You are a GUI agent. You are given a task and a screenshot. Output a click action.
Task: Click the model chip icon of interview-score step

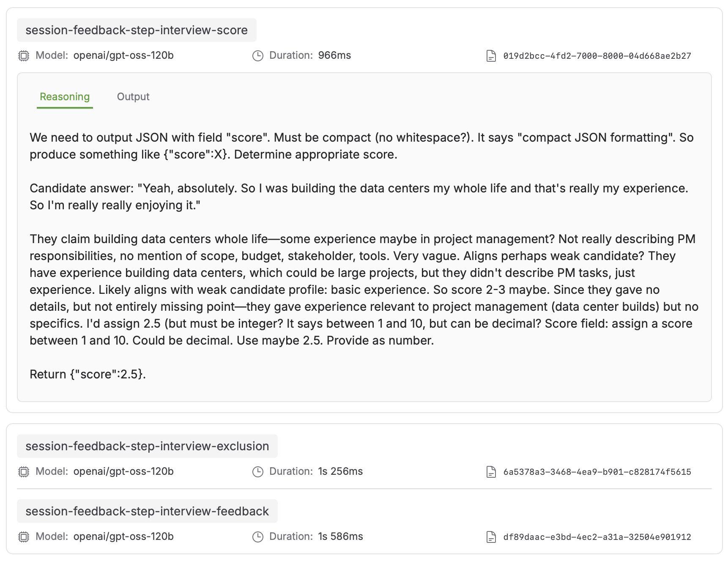coord(24,56)
